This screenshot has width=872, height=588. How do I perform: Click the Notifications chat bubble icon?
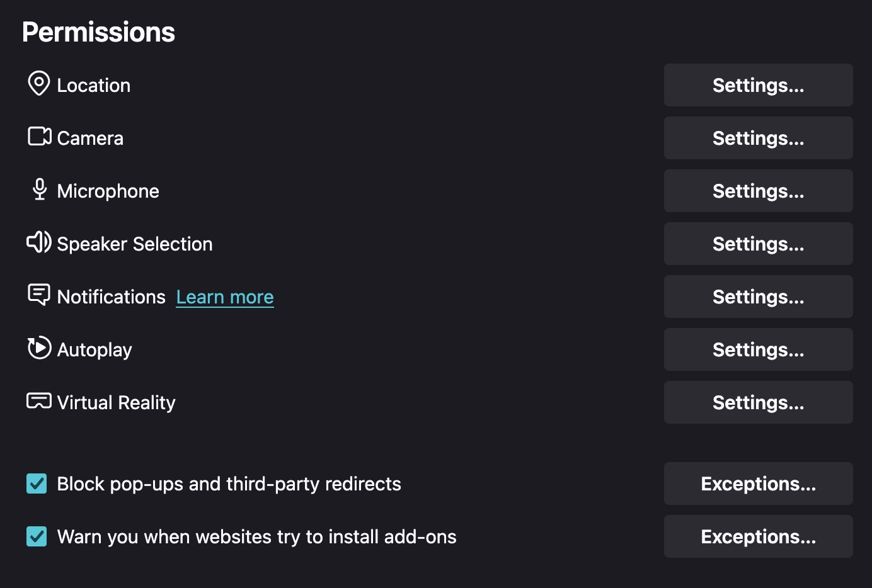click(39, 295)
